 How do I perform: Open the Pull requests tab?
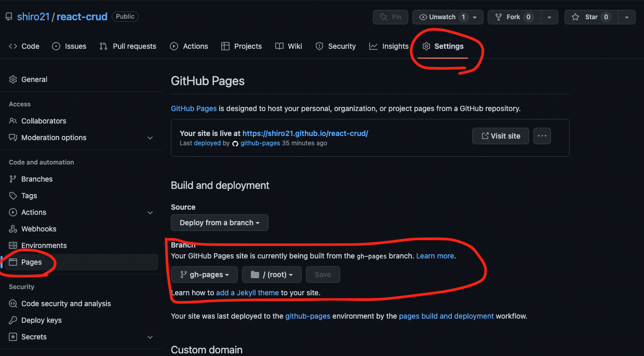[128, 46]
